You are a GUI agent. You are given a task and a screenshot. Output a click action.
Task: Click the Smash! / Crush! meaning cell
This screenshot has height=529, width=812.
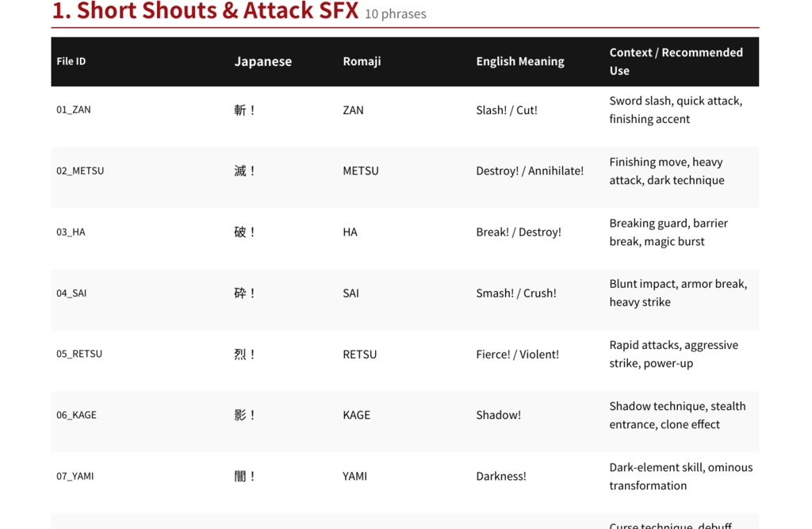pyautogui.click(x=515, y=293)
